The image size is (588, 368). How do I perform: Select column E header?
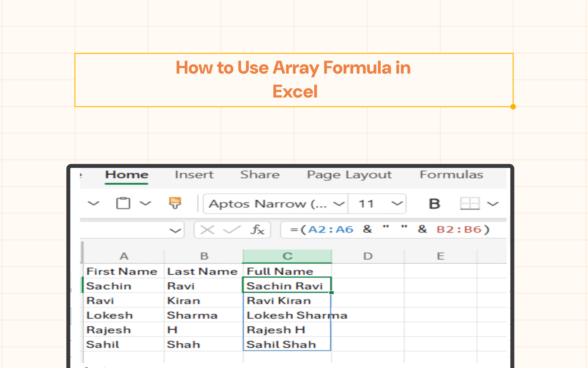click(x=441, y=256)
